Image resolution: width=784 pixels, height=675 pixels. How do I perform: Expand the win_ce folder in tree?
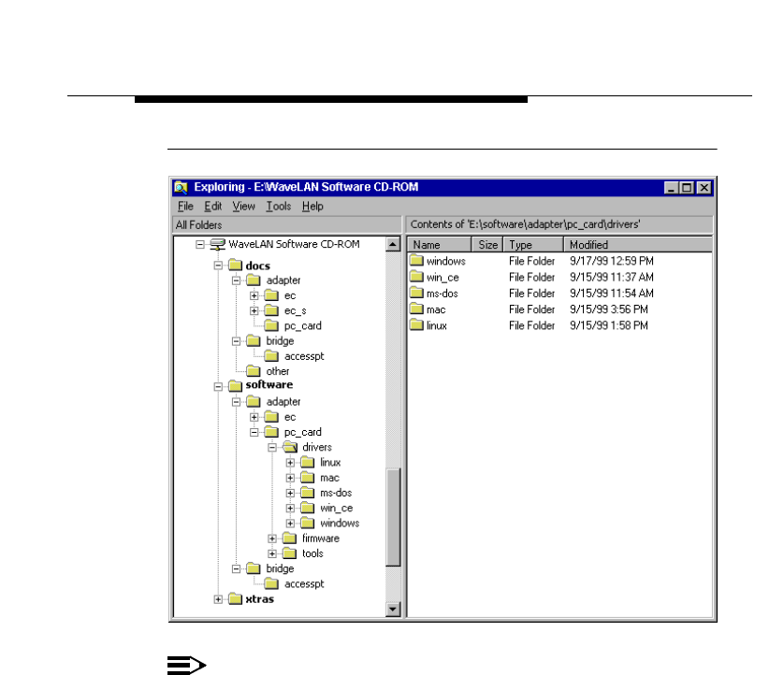coord(290,509)
